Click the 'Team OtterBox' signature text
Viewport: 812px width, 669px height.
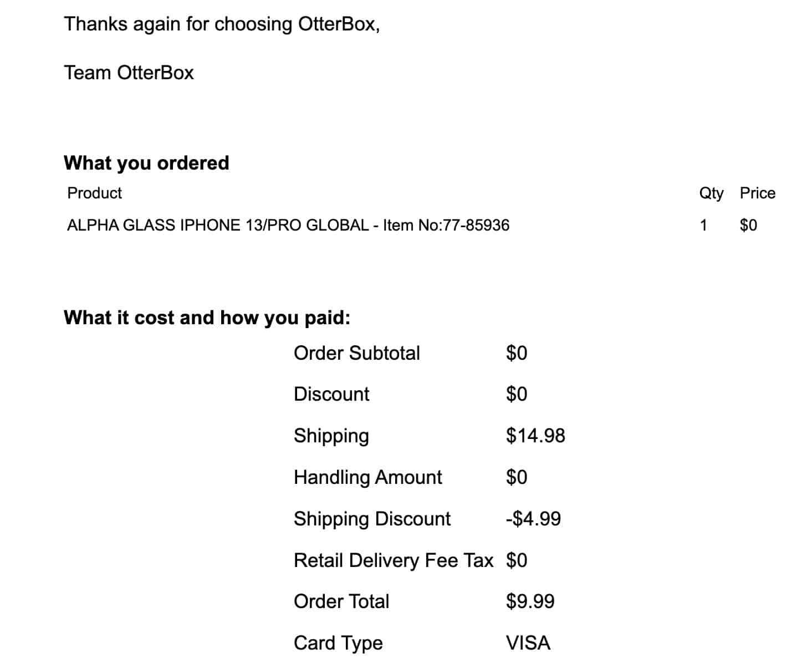[129, 73]
